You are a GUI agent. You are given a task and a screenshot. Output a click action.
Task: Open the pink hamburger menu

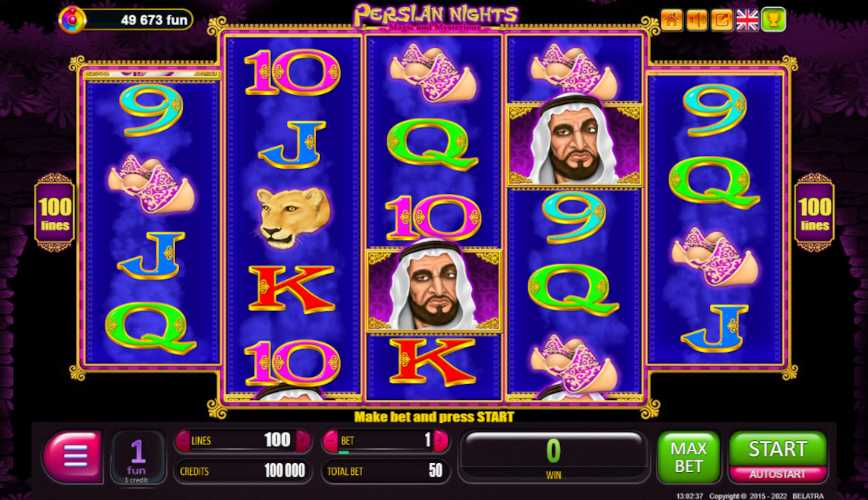tap(73, 457)
